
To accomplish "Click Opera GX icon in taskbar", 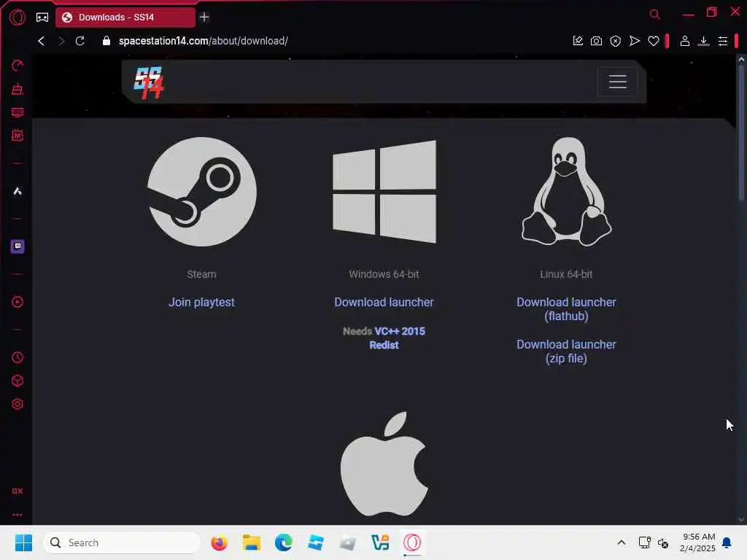I will pyautogui.click(x=412, y=542).
